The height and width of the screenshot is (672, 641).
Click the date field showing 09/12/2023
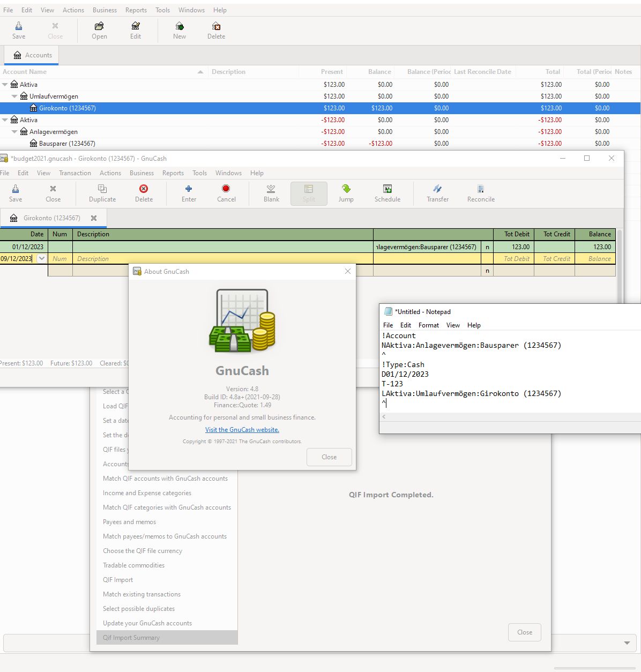[x=17, y=258]
